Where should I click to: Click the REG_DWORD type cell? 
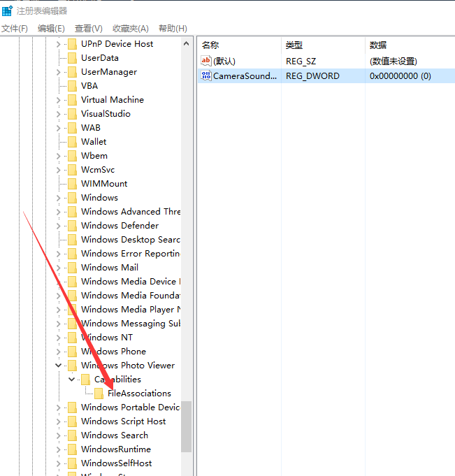312,76
